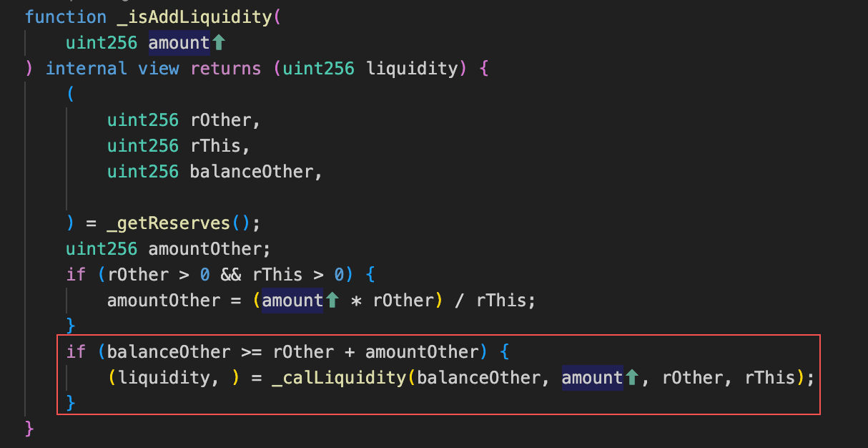Click the _isAddLiquidity function name
Screen dimensions: 868x448
pyautogui.click(x=194, y=17)
